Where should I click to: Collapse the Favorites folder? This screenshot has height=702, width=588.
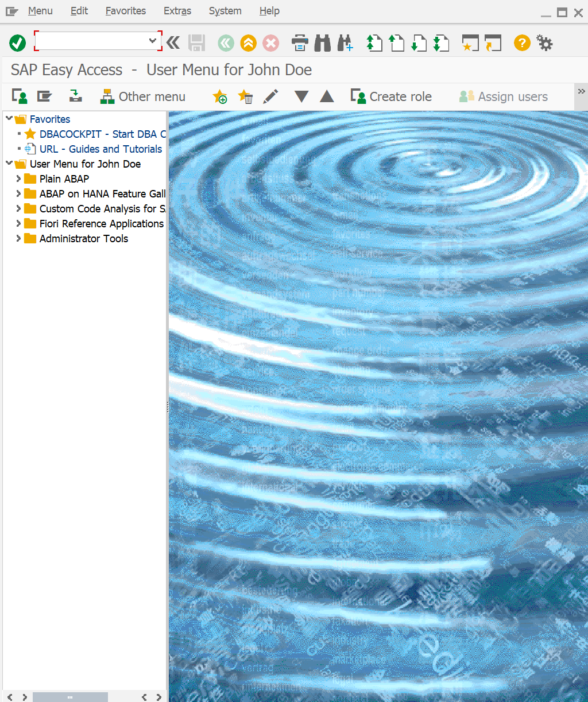point(9,119)
